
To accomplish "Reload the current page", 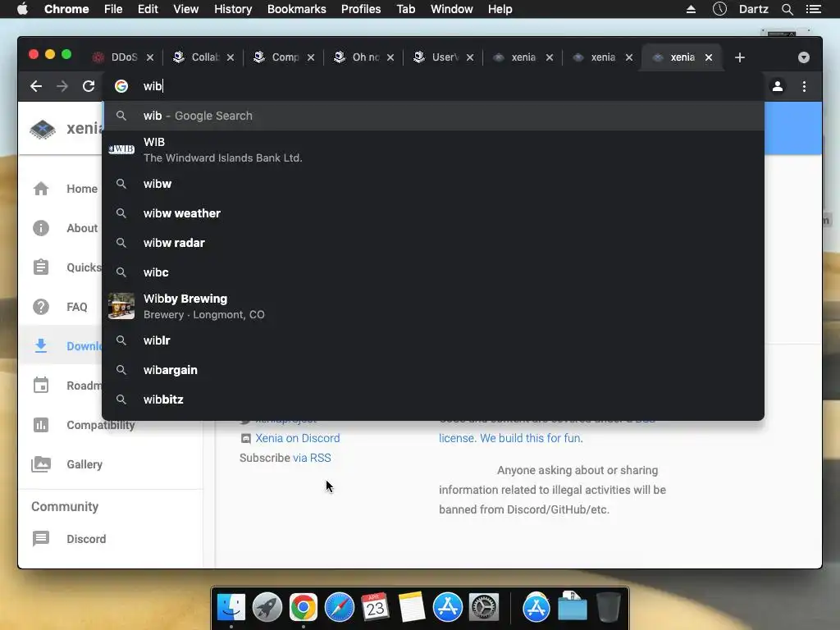I will (x=89, y=86).
